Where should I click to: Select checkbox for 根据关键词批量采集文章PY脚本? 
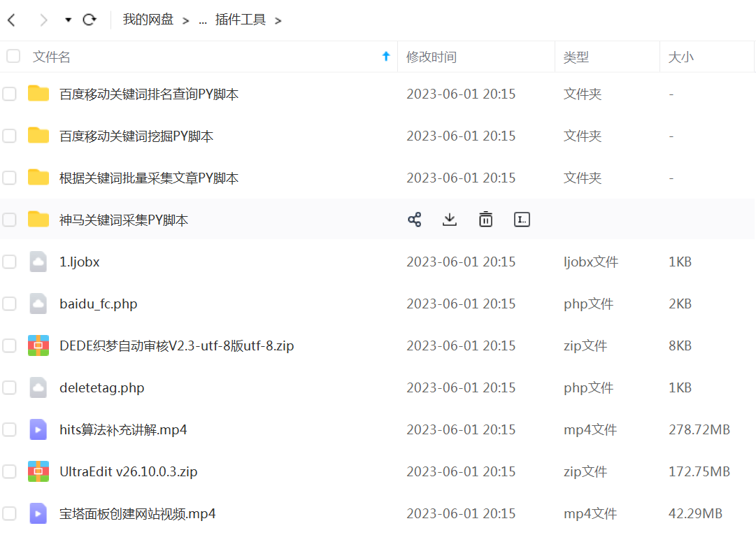[x=9, y=178]
